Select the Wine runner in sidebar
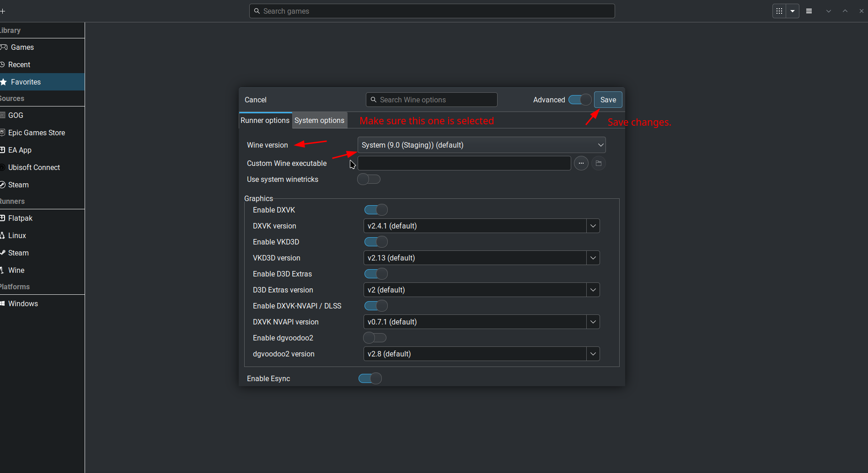Screen dimensions: 868x473 (x=16, y=270)
